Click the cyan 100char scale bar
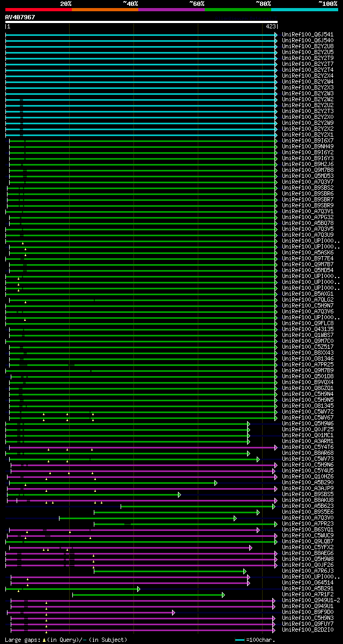Viewport: 343px width, 644px height. pos(240,640)
